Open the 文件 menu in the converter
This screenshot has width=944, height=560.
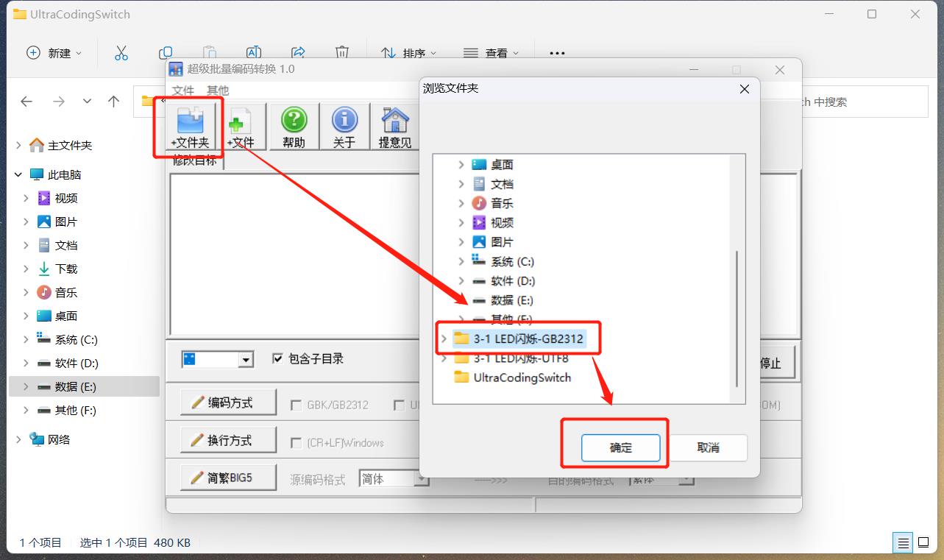(183, 90)
